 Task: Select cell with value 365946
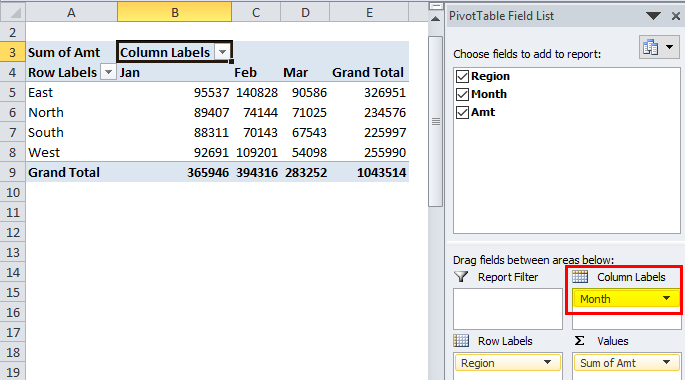point(174,173)
